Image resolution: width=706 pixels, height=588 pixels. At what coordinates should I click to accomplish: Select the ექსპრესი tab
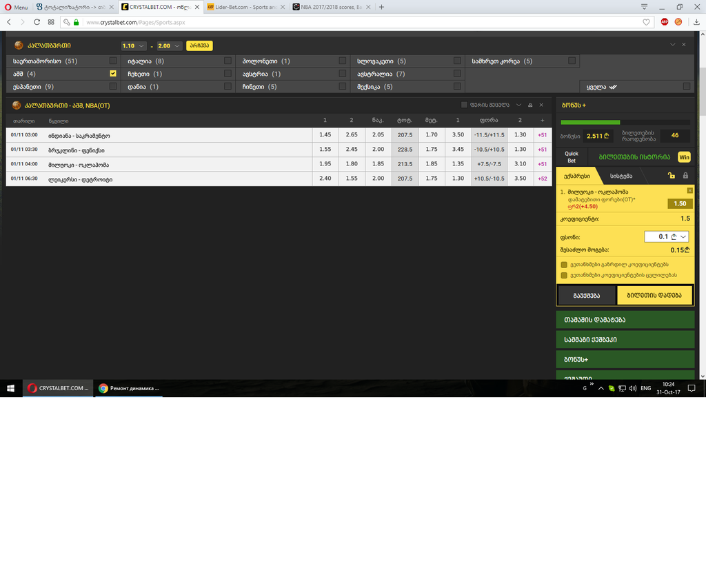577,176
